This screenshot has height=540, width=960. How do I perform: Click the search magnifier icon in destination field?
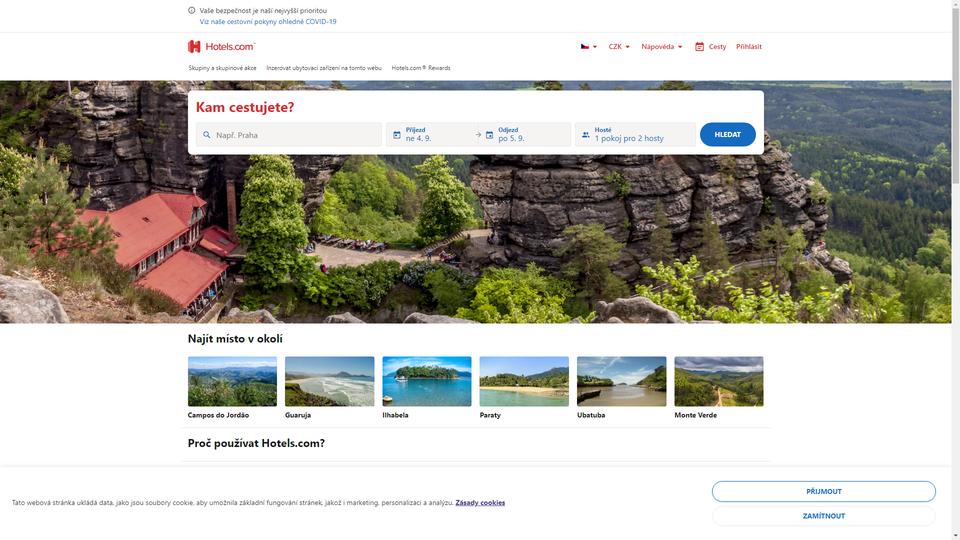coord(207,135)
